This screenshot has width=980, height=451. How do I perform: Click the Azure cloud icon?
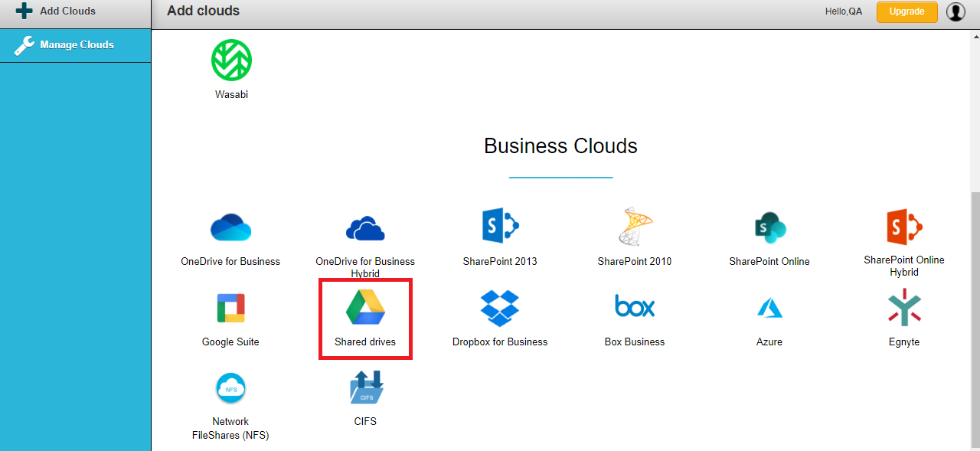pos(769,307)
